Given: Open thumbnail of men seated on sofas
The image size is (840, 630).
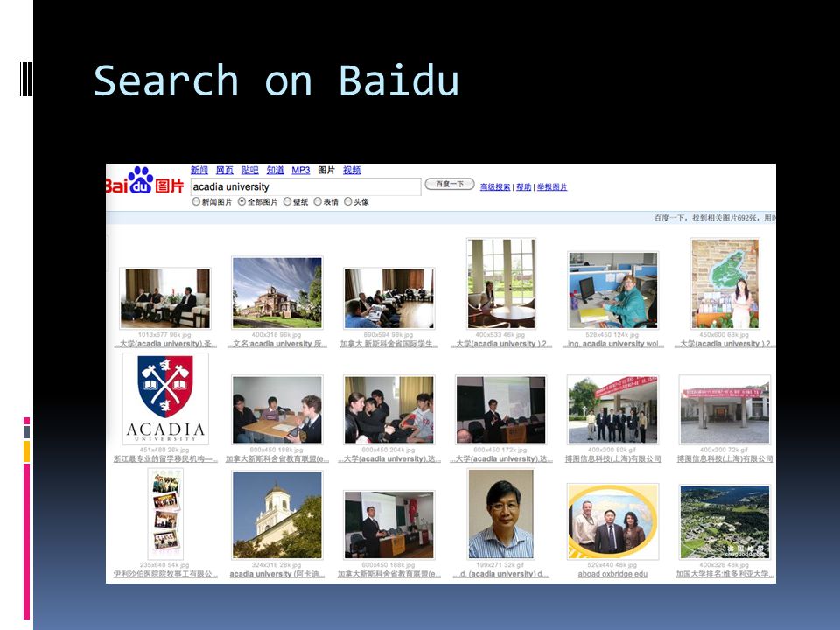Looking at the screenshot, I should pos(165,298).
